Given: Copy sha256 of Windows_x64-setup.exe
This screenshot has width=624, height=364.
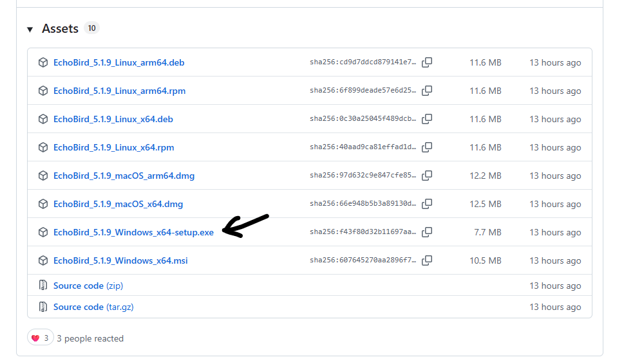Looking at the screenshot, I should pyautogui.click(x=427, y=232).
